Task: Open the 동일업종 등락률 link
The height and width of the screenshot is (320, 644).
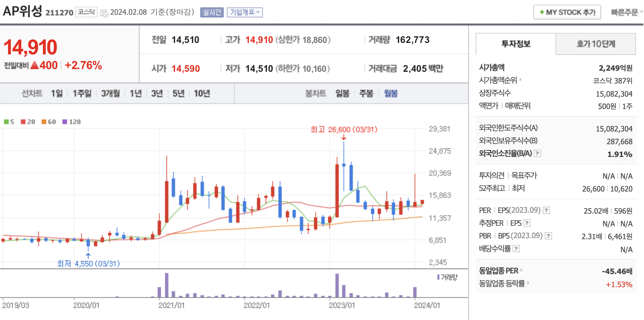Action: click(502, 283)
